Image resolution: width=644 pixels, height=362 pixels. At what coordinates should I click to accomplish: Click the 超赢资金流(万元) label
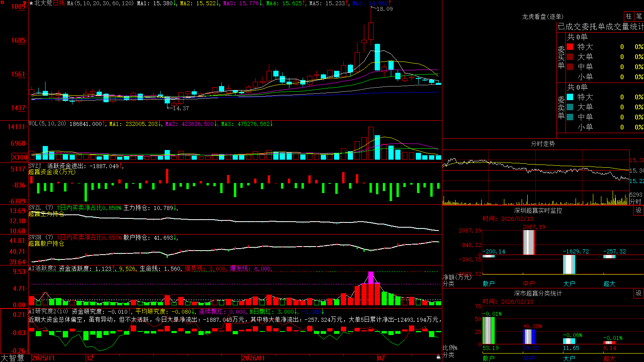(x=52, y=172)
